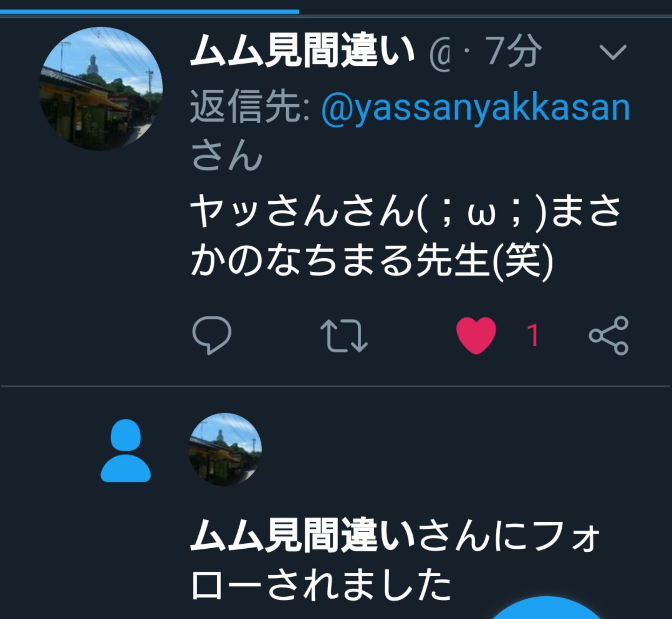Open the follower's small avatar thumbnail

(225, 450)
